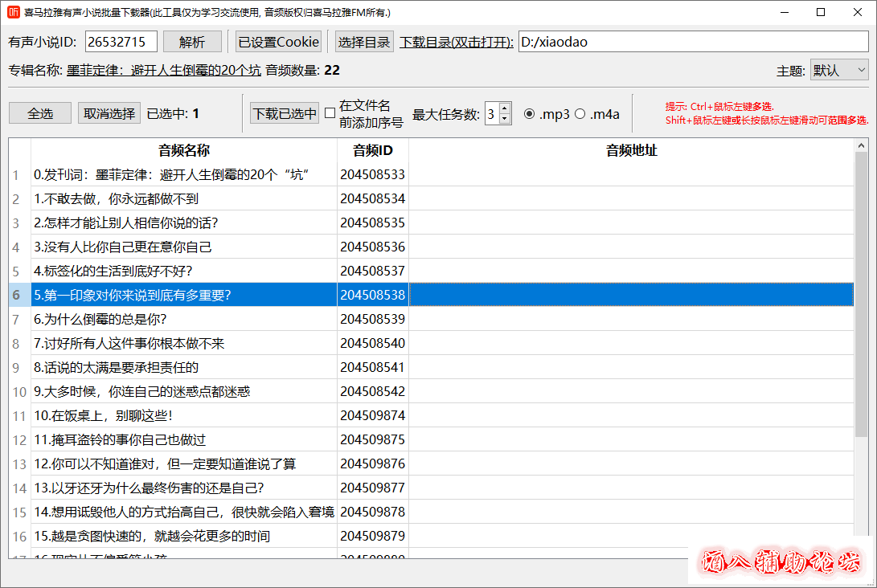Click the Ximalaya app icon in title bar
This screenshot has height=588, width=877.
click(x=13, y=12)
